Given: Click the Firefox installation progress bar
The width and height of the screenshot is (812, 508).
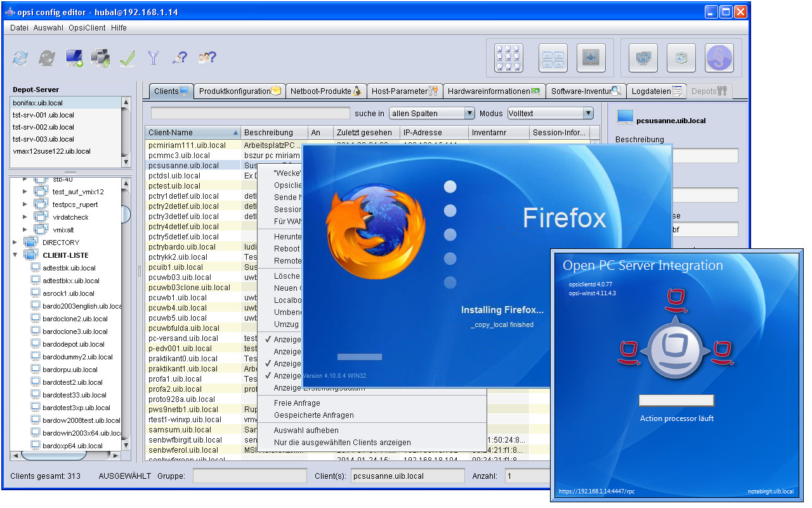Looking at the screenshot, I should tap(360, 357).
